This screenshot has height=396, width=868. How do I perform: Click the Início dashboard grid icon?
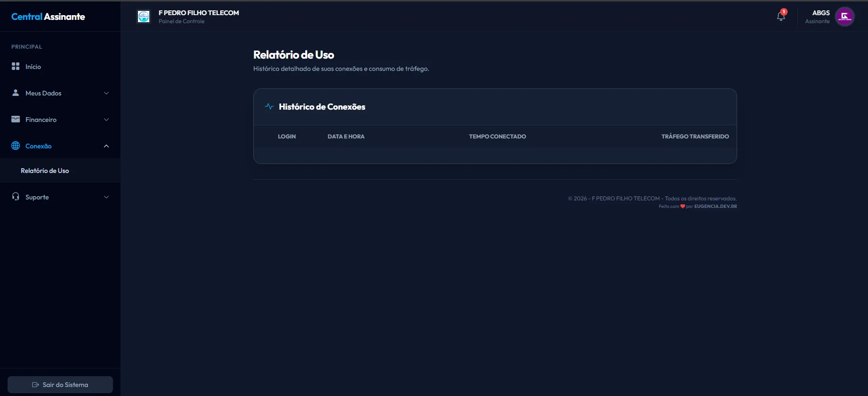point(16,67)
